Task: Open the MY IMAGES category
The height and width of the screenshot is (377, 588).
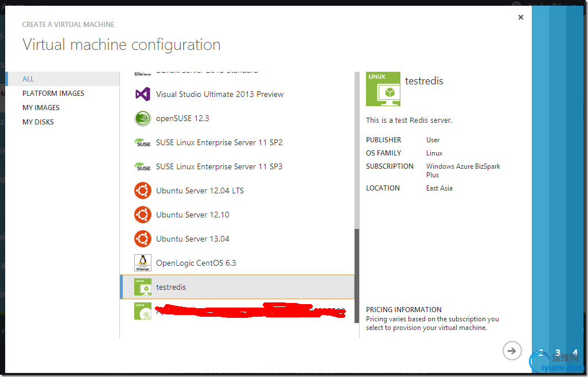Action: (41, 108)
